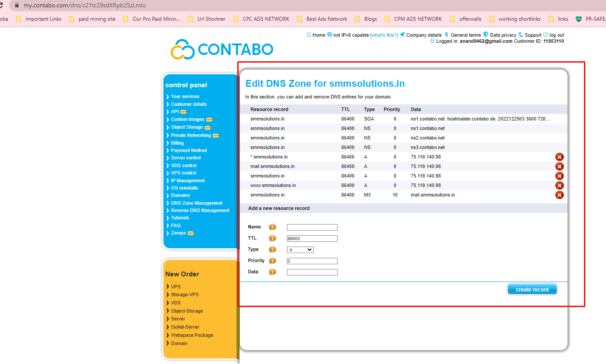Image resolution: width=606 pixels, height=364 pixels.
Task: Open the Url Shortner bookmark folder
Action: point(207,19)
